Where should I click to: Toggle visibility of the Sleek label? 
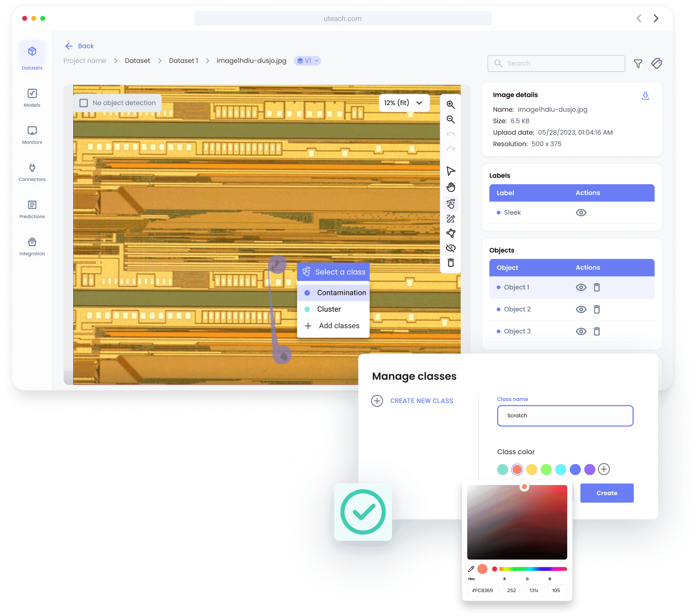pos(581,213)
